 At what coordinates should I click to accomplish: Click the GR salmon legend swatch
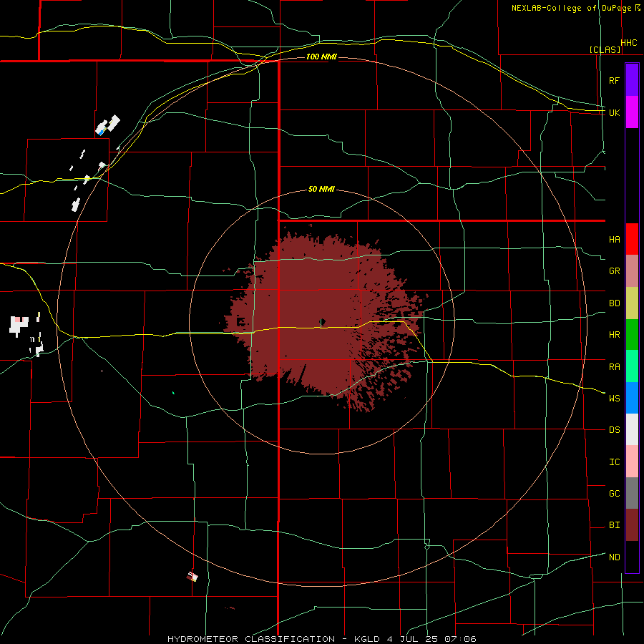click(x=632, y=270)
